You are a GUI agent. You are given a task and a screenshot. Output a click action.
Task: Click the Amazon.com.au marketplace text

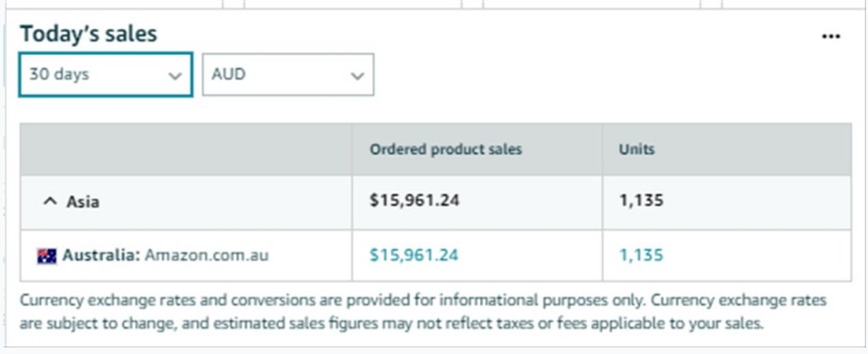click(x=207, y=256)
